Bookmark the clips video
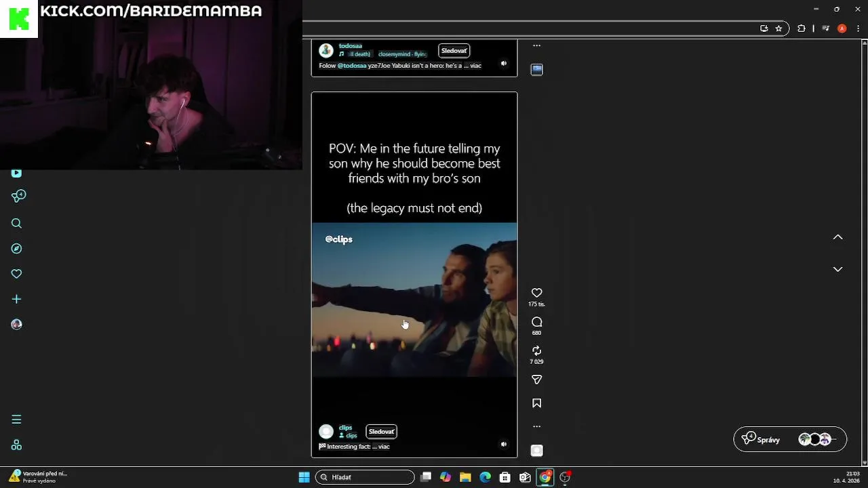The height and width of the screenshot is (488, 868). click(x=536, y=403)
